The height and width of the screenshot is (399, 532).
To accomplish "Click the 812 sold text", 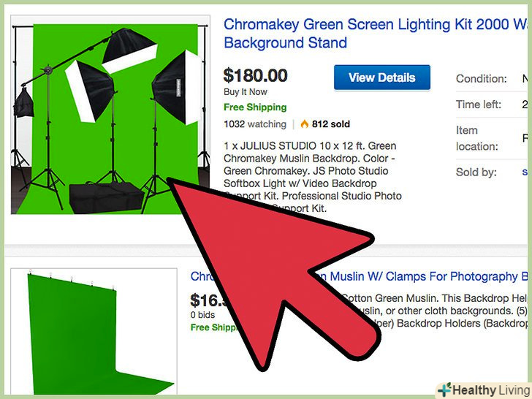I will coord(331,124).
